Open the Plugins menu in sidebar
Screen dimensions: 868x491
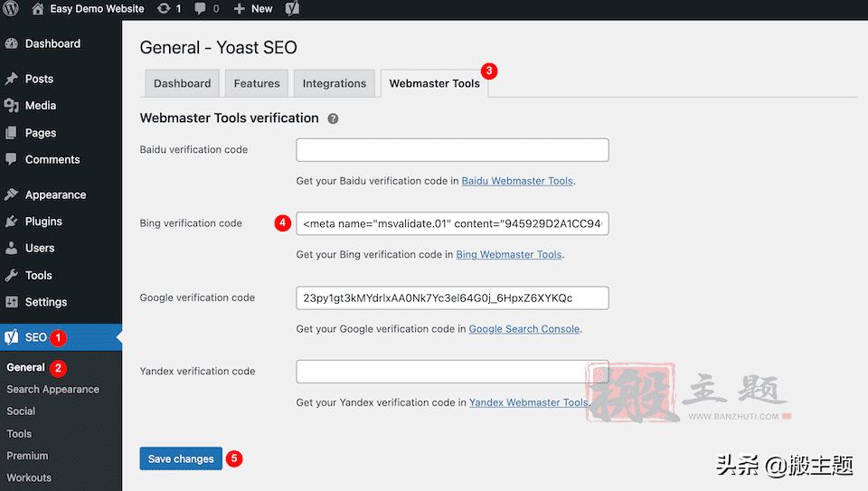43,221
